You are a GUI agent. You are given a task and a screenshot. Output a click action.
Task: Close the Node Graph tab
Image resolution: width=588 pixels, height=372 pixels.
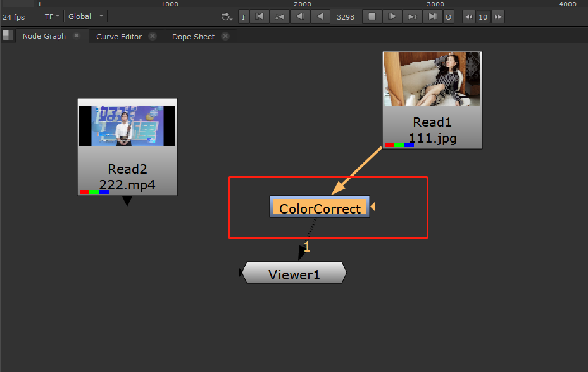pos(77,36)
